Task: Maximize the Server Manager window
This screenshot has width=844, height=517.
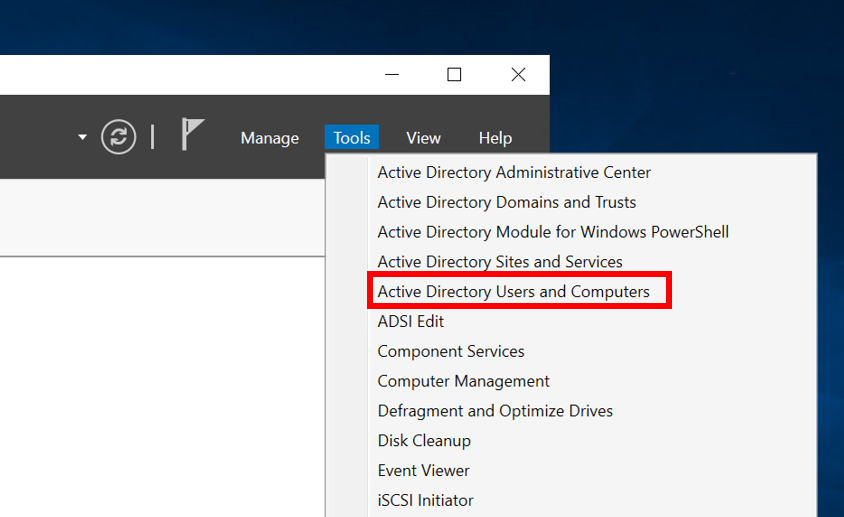Action: click(x=454, y=74)
